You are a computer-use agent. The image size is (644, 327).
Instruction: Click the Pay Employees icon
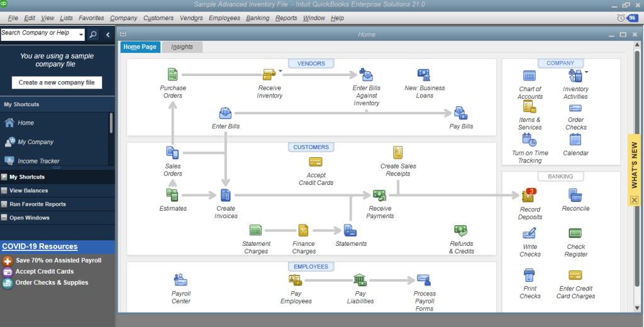point(296,280)
